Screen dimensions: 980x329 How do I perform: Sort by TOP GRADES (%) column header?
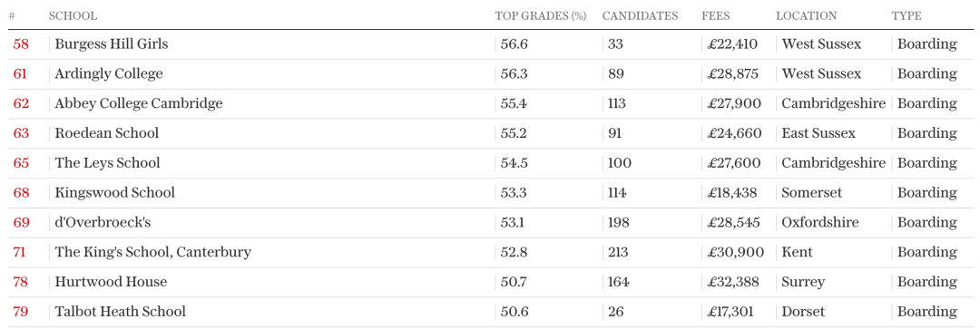541,16
